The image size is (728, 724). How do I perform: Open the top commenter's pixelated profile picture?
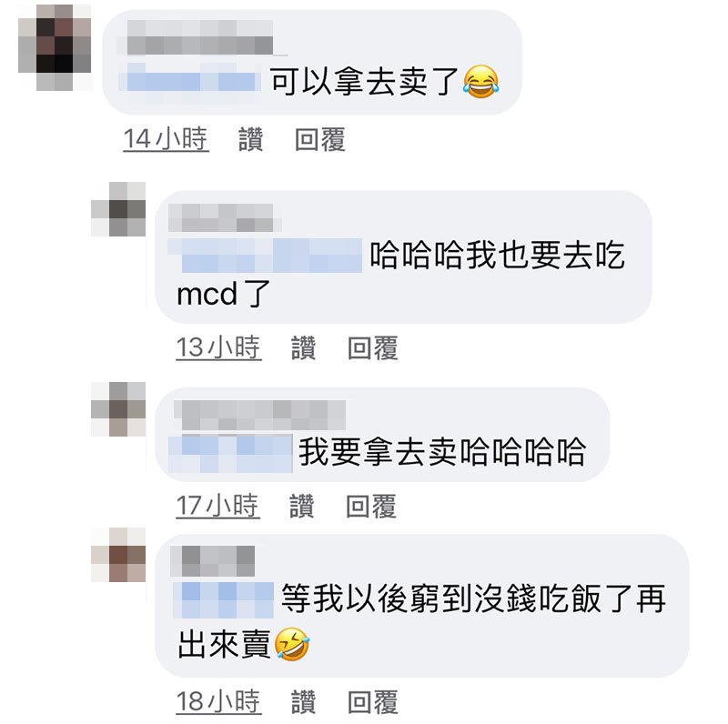pos(55,48)
